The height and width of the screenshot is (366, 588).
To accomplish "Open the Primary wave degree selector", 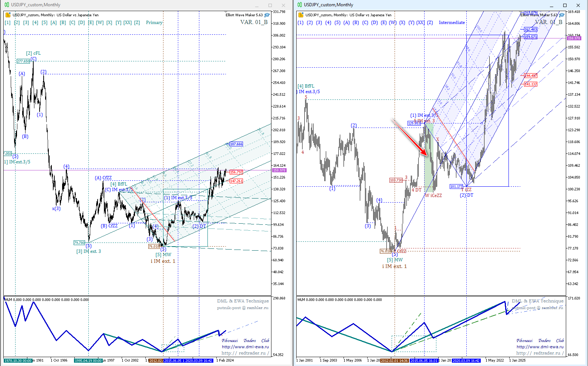I will tap(154, 23).
